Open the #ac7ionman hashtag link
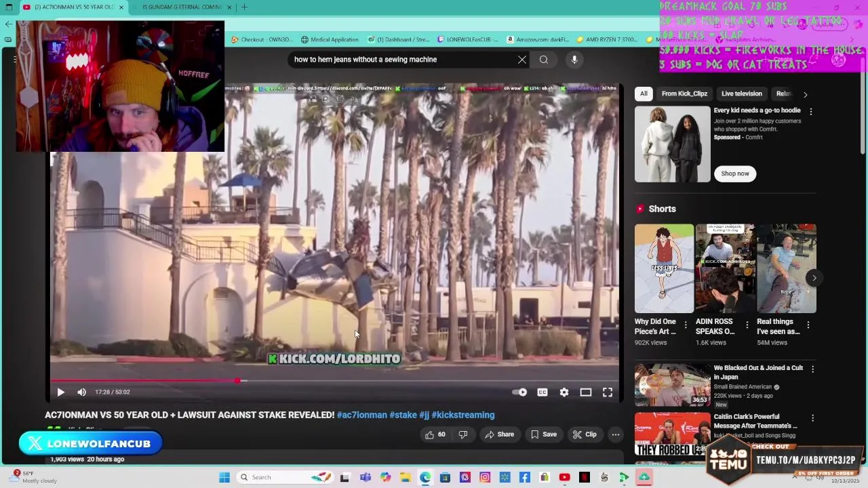Viewport: 868px width, 488px height. tap(362, 415)
